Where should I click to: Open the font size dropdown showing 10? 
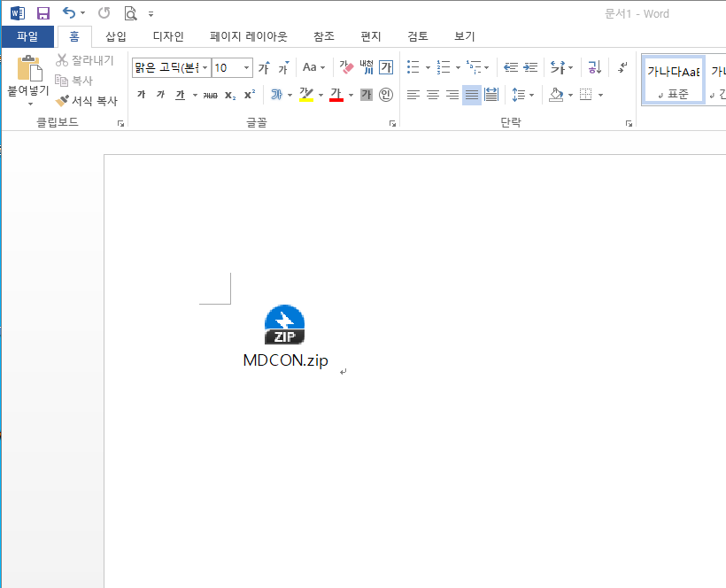tap(246, 67)
